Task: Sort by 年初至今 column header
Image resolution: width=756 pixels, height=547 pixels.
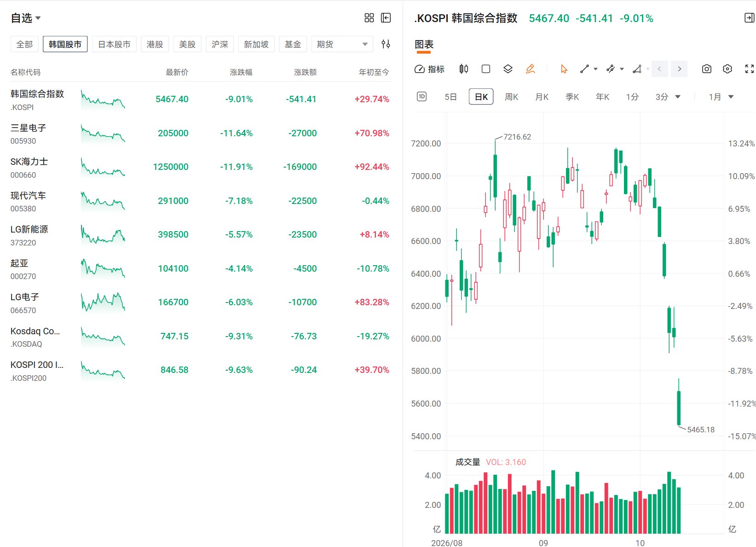Action: click(x=374, y=72)
